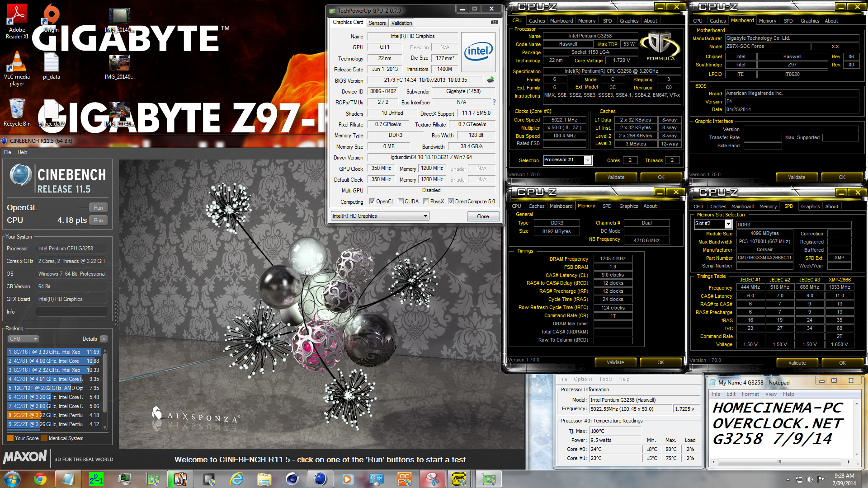Click the thermometer Core Temp taskbar icon
The height and width of the screenshot is (488, 868).
click(x=180, y=479)
